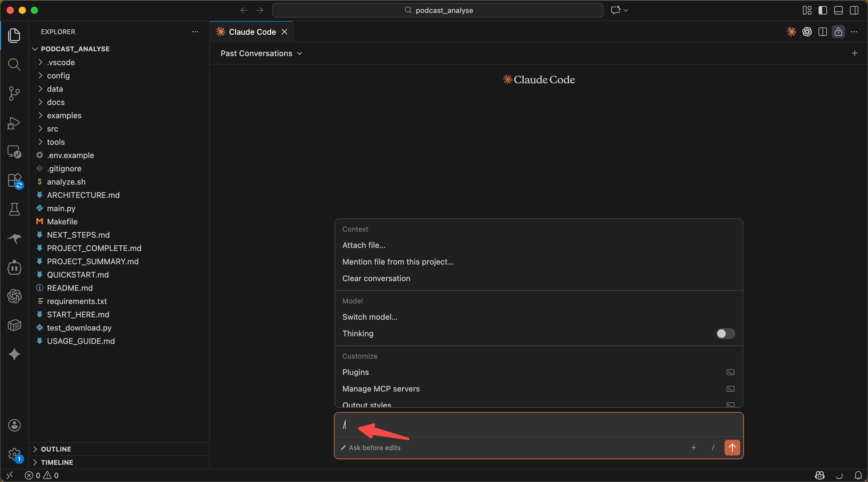Image resolution: width=868 pixels, height=482 pixels.
Task: Choose Clear conversation entry
Action: [539, 278]
